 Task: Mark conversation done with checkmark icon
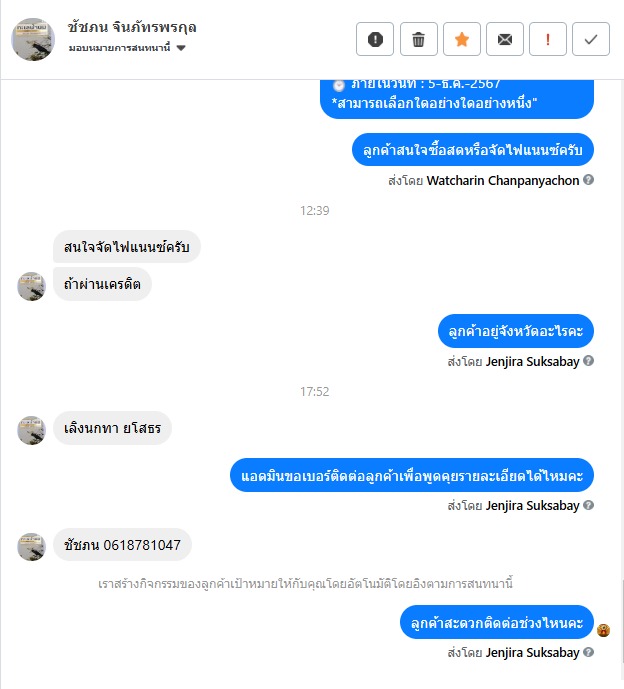click(x=591, y=39)
